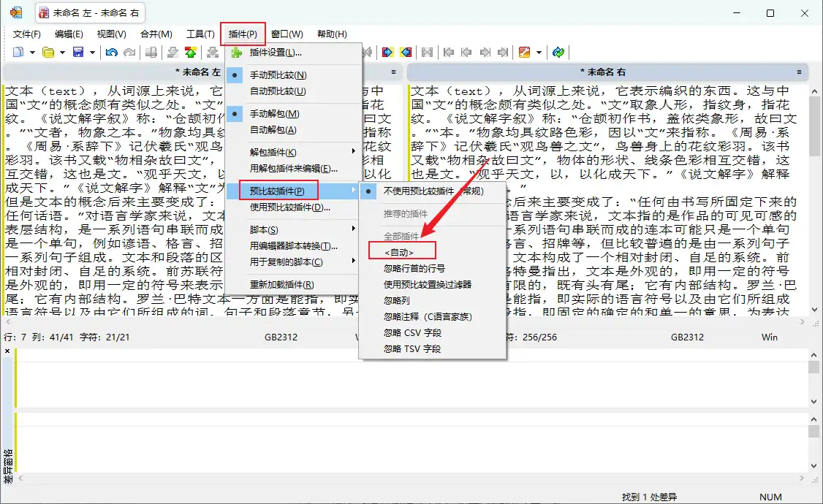Open the left pane header options button
This screenshot has width=823, height=504.
[392, 71]
